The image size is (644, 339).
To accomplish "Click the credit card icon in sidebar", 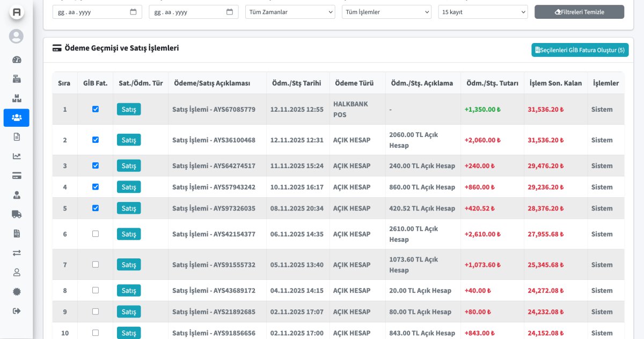I will (x=17, y=176).
